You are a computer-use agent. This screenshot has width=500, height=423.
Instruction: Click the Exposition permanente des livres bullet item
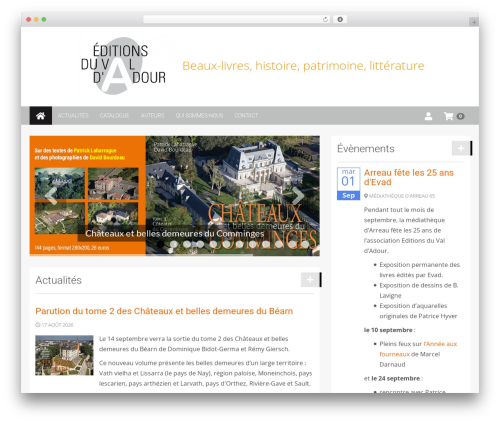[x=420, y=270]
